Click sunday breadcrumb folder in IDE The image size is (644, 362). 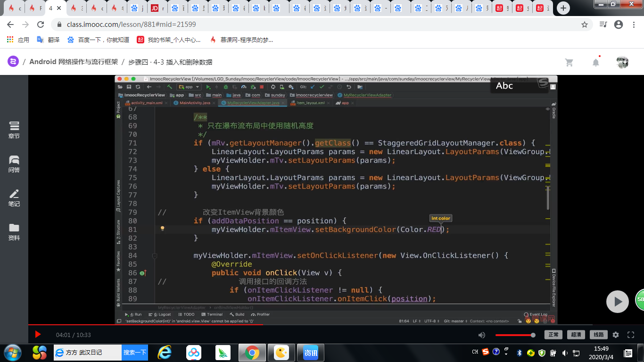pos(275,95)
